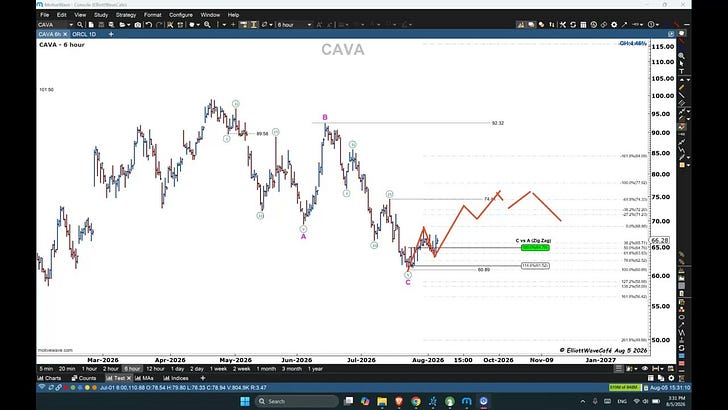728x410 pixels.
Task: Open the Study menu
Action: pyautogui.click(x=101, y=15)
